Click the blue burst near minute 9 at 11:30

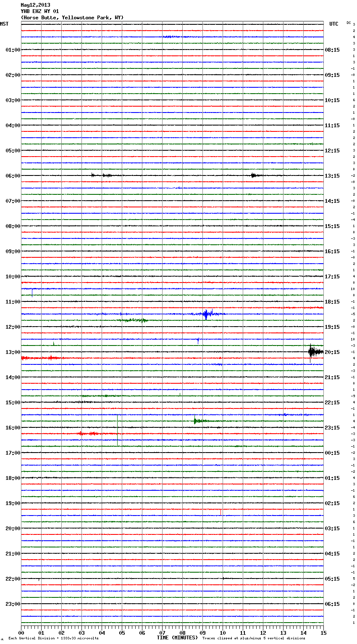click(207, 314)
